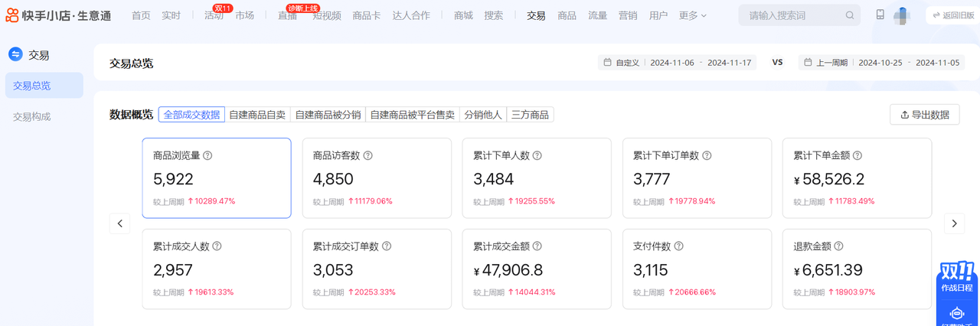
Task: Open the 双11 作战日程 widget
Action: pos(957,277)
